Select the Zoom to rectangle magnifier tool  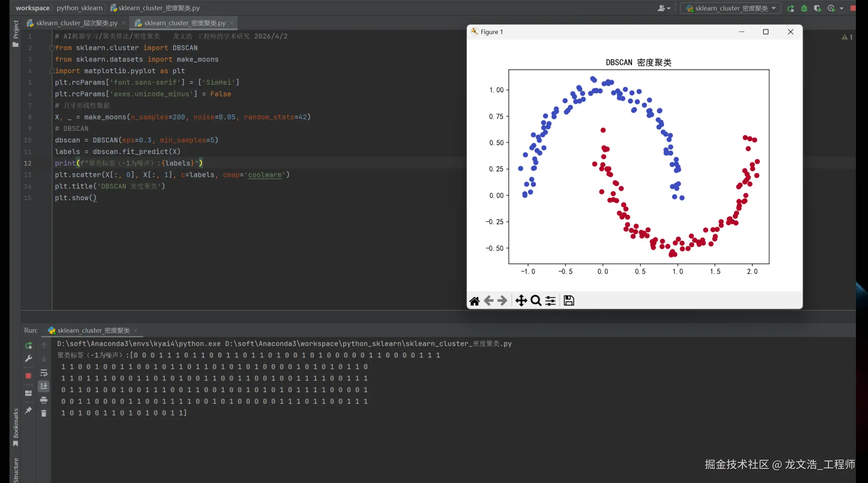coord(535,300)
